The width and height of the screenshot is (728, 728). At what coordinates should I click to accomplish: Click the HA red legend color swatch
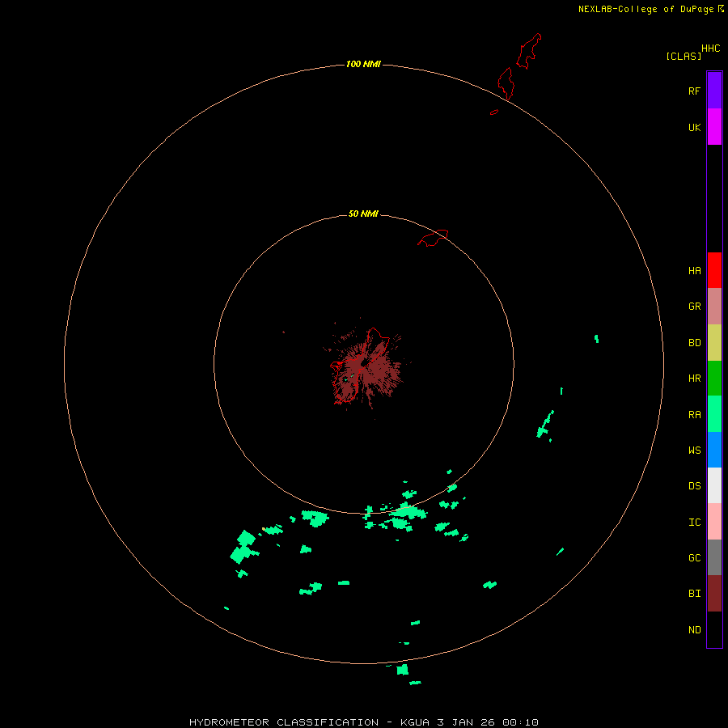point(714,270)
